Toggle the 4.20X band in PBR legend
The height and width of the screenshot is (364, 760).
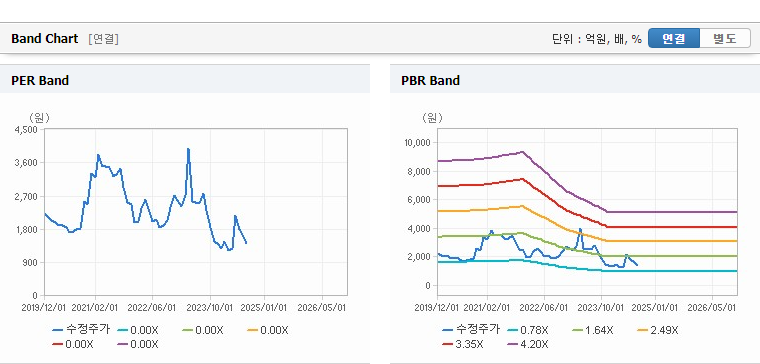click(x=527, y=344)
